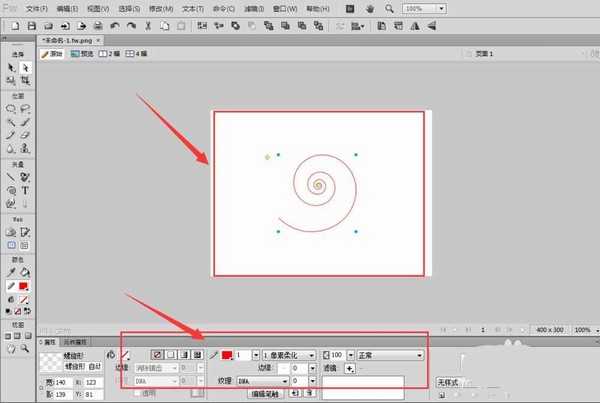Click the Save icon in main toolbar
The height and width of the screenshot is (403, 600).
31,24
